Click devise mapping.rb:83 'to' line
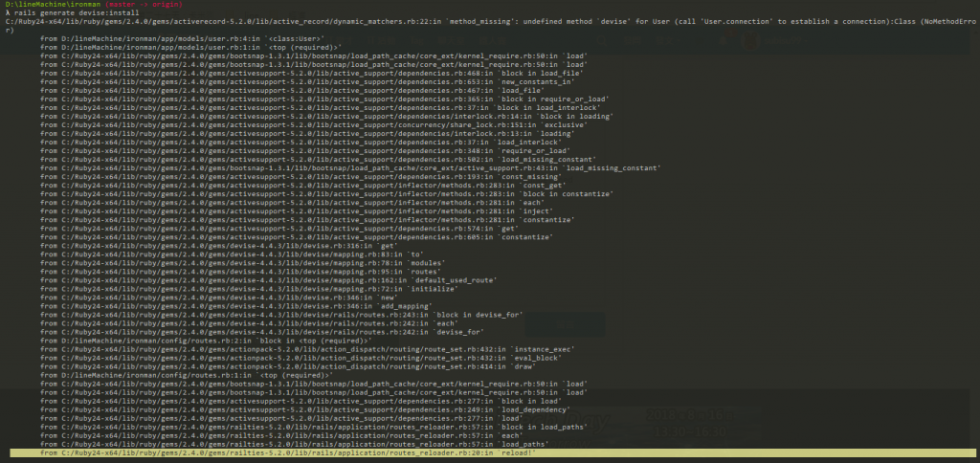980x463 pixels. coord(232,254)
